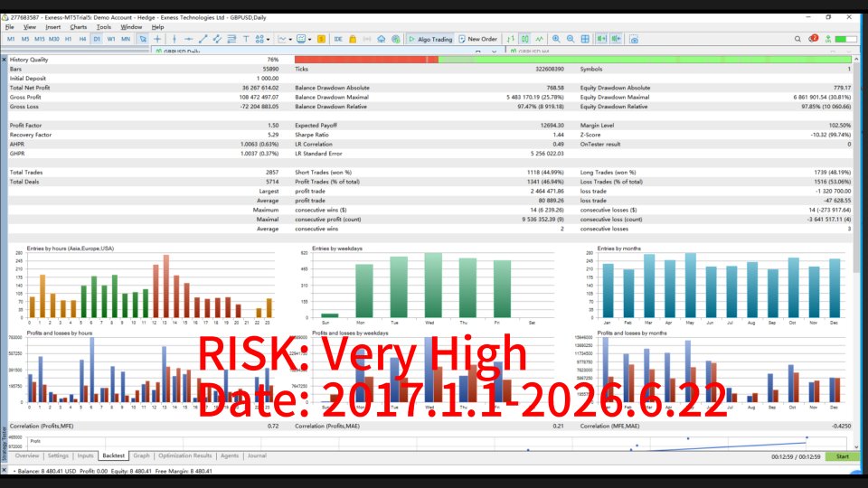Switch chart to candlesticks style
This screenshot has width=868, height=488.
click(x=524, y=39)
